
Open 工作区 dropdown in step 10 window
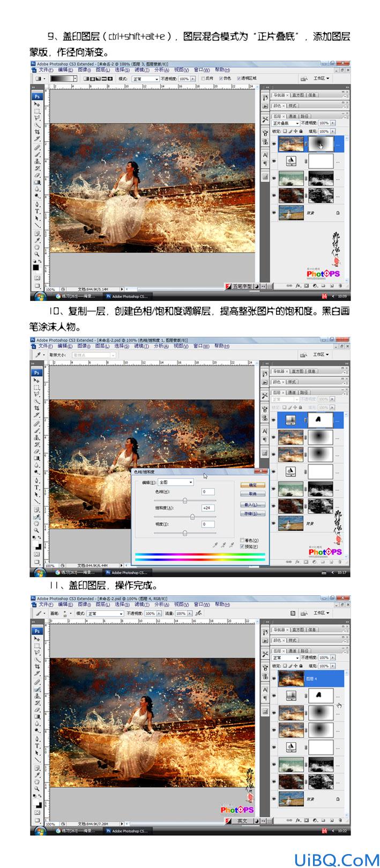coord(320,354)
